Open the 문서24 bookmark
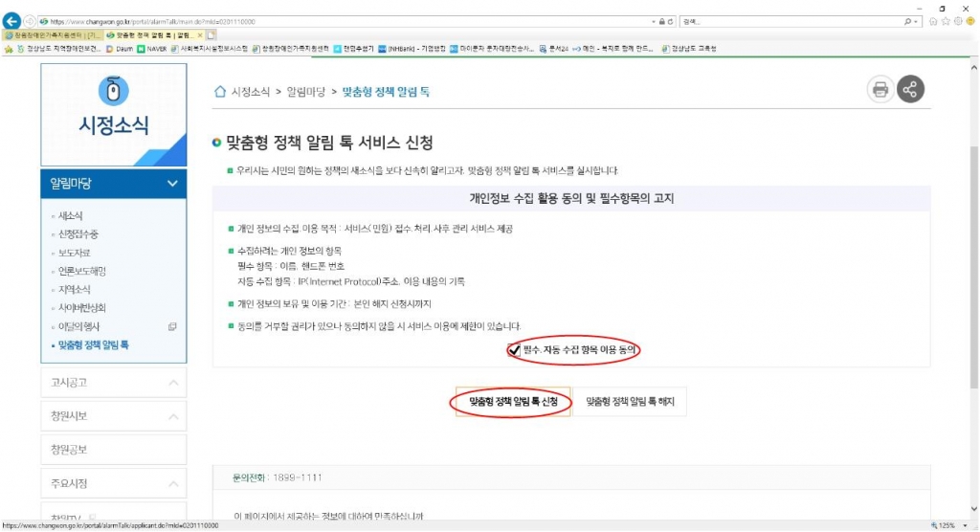Screen dimensions: 980x532 coord(554,49)
